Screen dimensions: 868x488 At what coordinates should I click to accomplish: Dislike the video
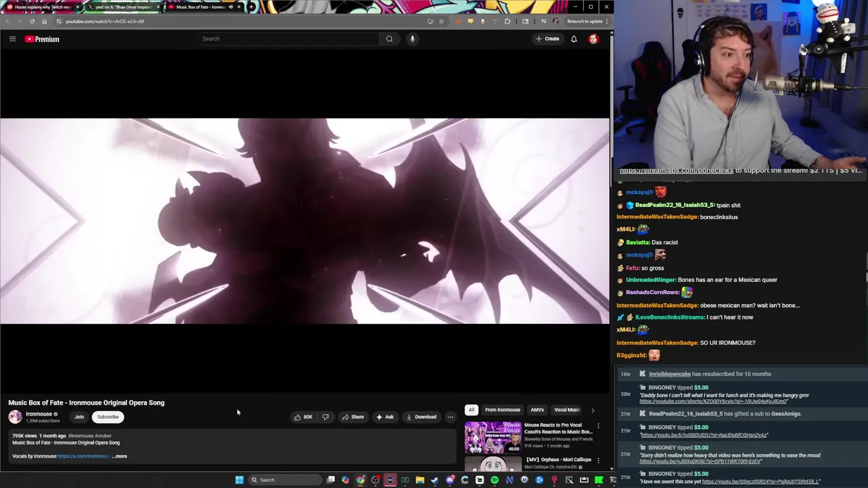[x=325, y=417]
